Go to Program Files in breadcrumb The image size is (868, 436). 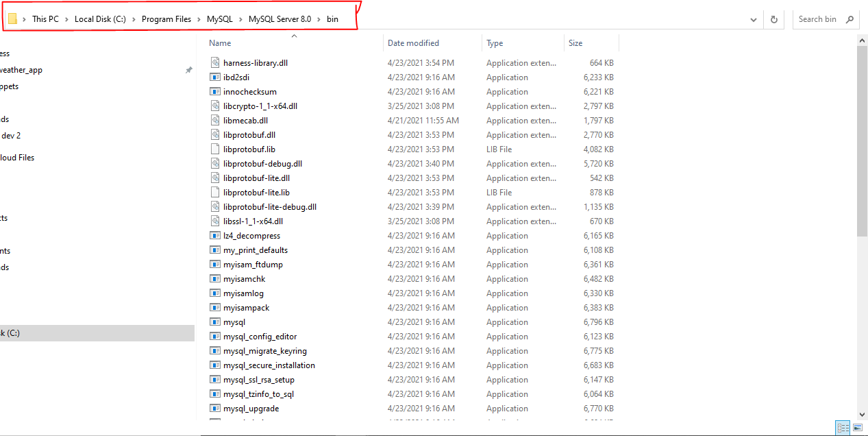pos(166,19)
